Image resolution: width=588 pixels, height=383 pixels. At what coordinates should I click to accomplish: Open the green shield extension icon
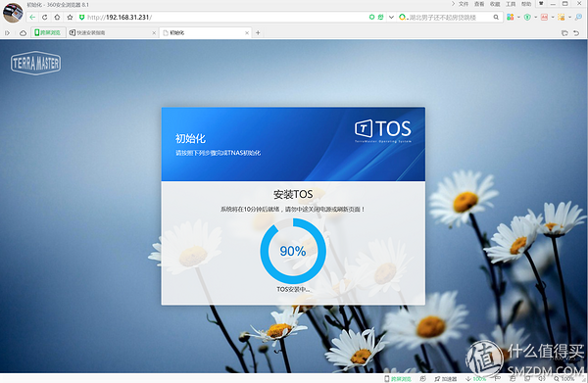527,18
